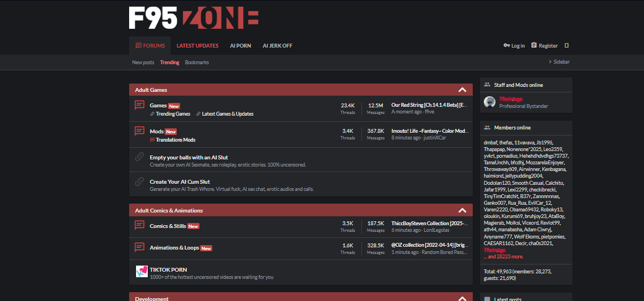644x301 pixels.
Task: Click the staff member avatar
Action: (489, 102)
